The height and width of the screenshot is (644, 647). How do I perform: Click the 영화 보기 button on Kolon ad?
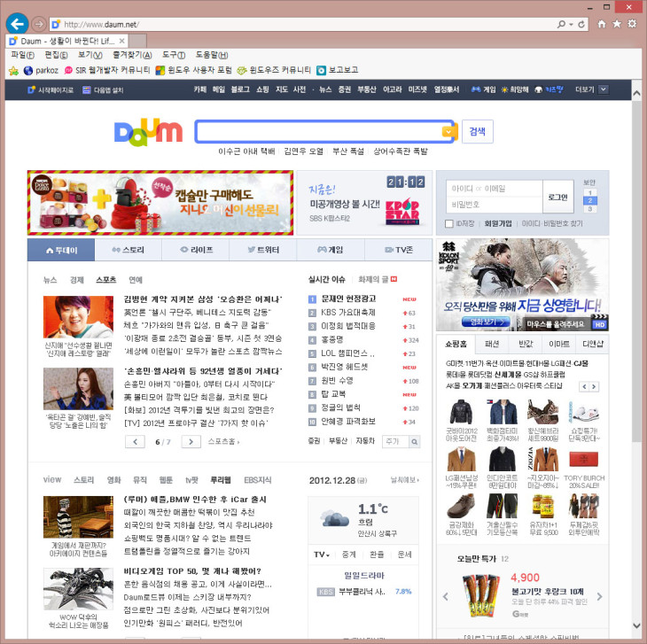coord(486,322)
